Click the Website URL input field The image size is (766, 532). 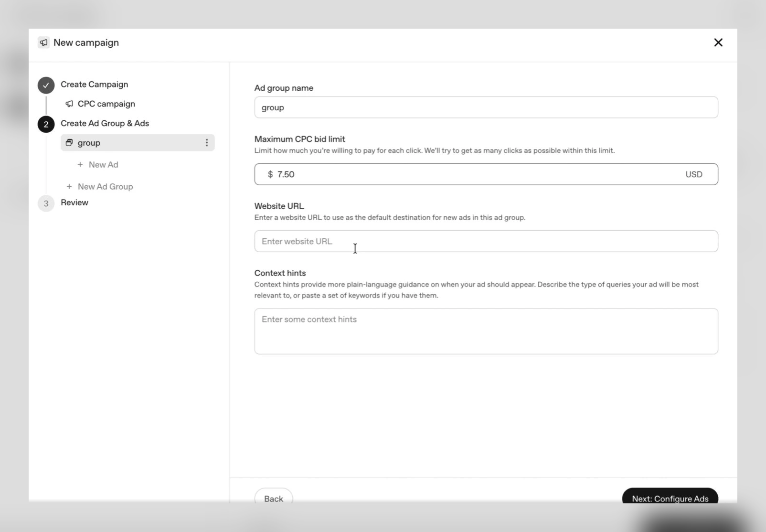[486, 241]
